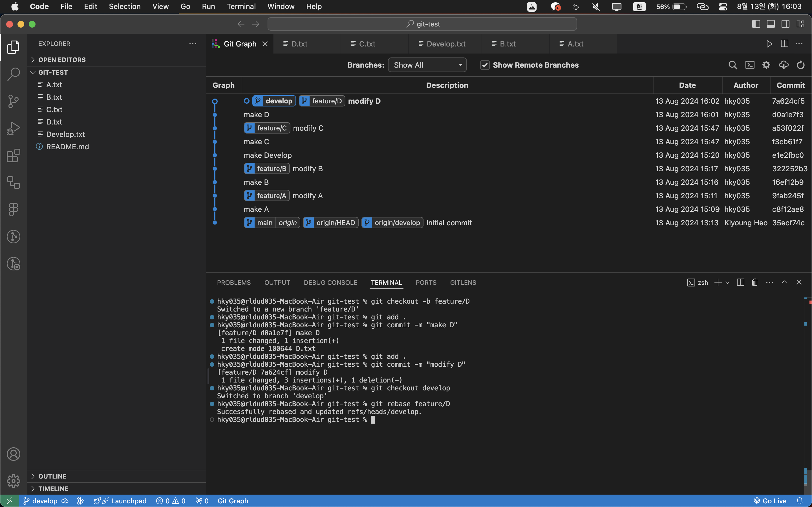812x507 pixels.
Task: Open the Terminal menu in menu bar
Action: pos(241,6)
